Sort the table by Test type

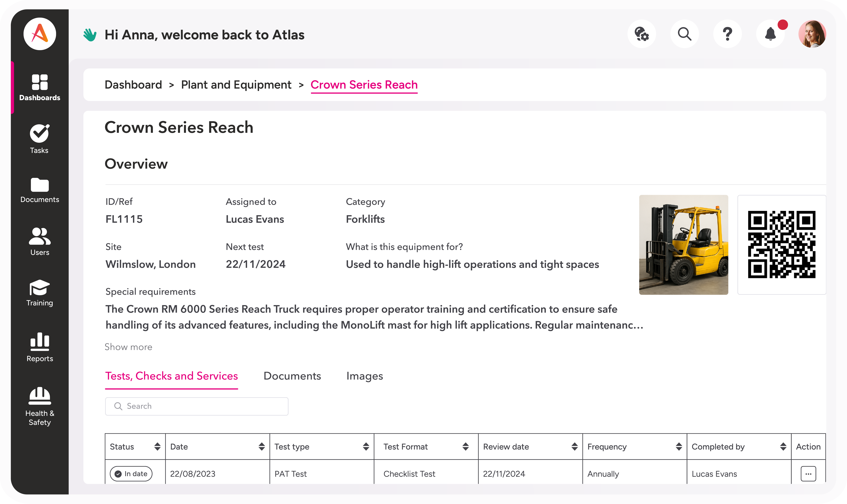click(x=366, y=447)
